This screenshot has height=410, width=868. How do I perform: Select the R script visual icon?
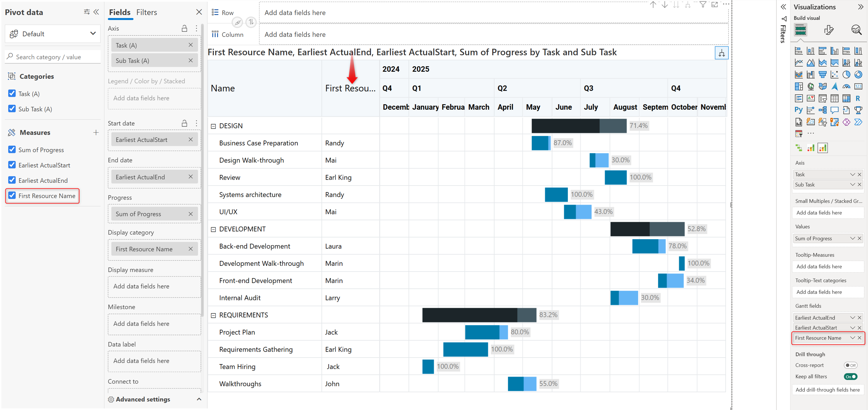858,98
